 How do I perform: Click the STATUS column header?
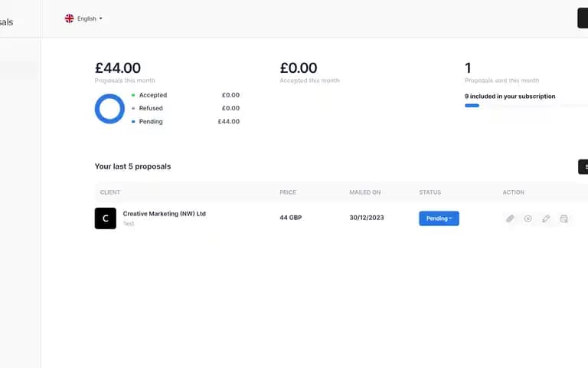click(x=430, y=192)
